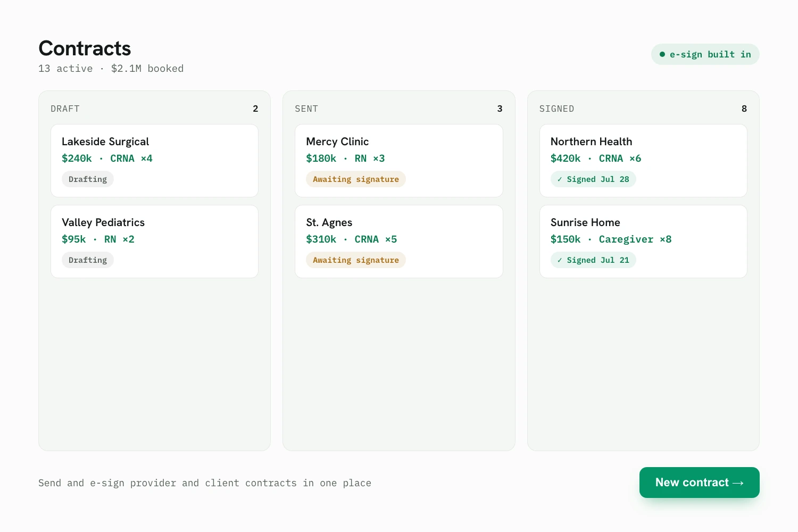This screenshot has width=798, height=532.
Task: Click the e-sign built in badge
Action: tap(705, 54)
